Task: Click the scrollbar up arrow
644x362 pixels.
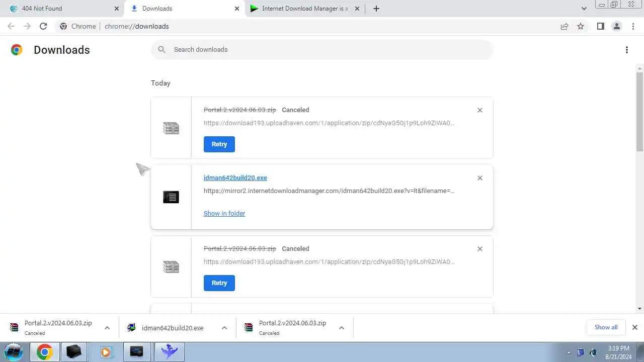Action: [x=639, y=68]
